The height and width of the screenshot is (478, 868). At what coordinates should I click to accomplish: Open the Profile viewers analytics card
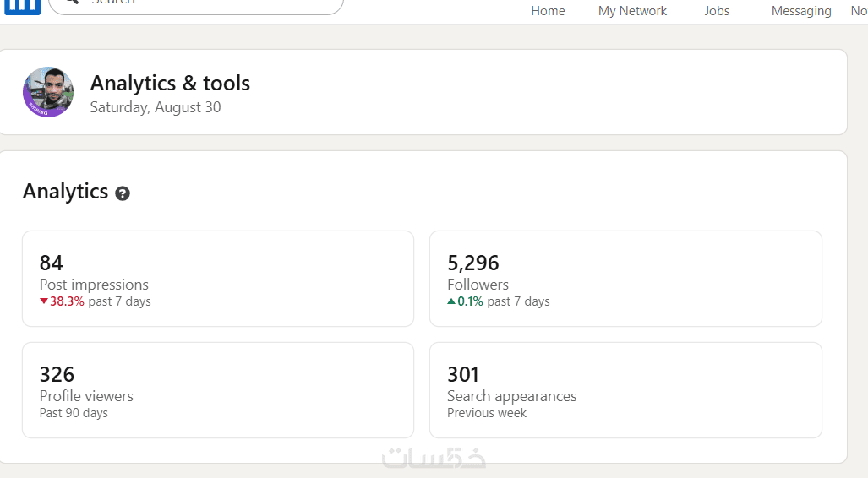pos(218,390)
